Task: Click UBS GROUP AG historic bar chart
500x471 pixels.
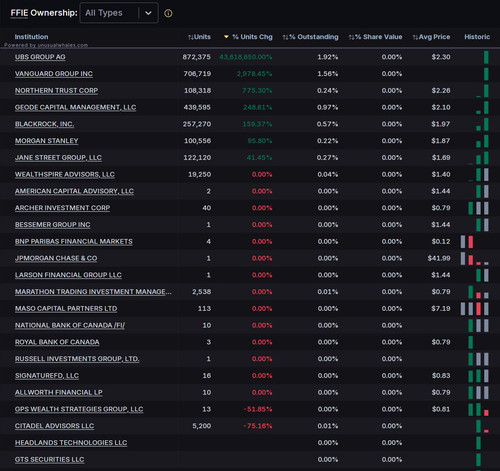Action: 486,57
